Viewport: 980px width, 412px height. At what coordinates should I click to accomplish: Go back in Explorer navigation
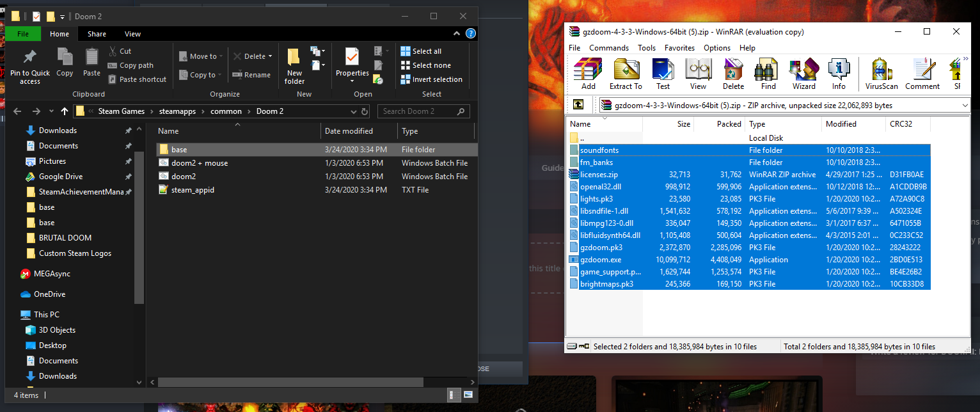coord(17,111)
